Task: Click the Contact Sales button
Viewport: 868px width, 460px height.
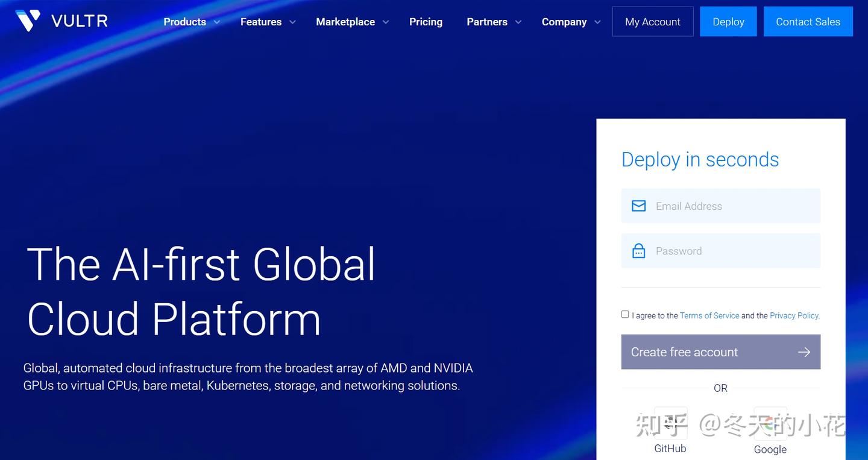Action: pos(808,22)
